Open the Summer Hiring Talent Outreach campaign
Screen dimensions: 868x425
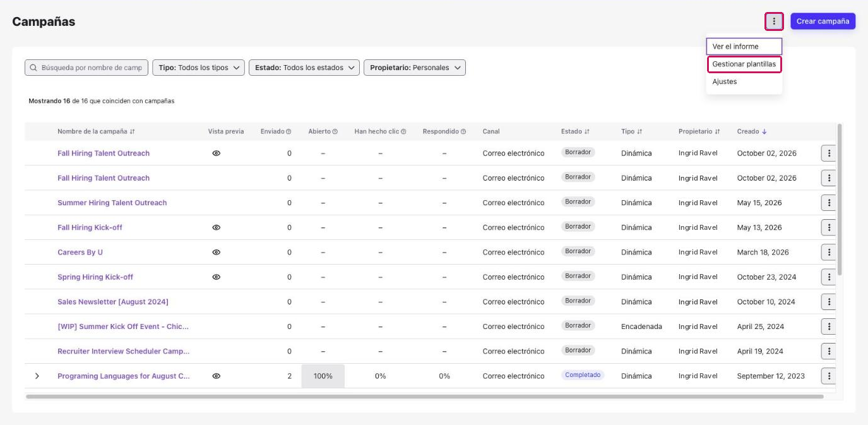point(112,203)
